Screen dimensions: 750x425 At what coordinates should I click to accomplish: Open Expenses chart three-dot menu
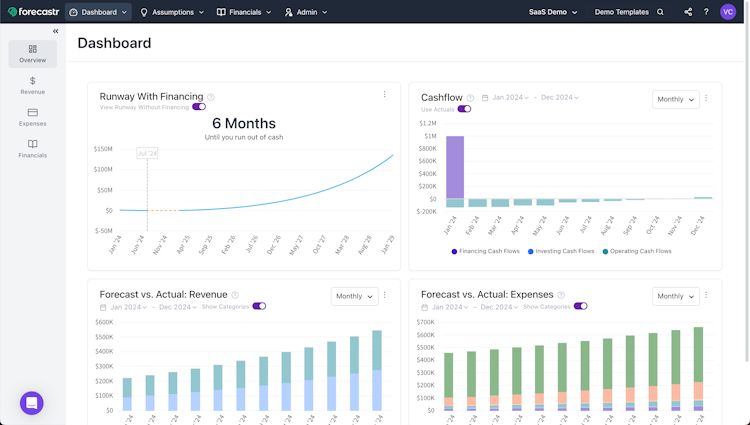pos(706,295)
